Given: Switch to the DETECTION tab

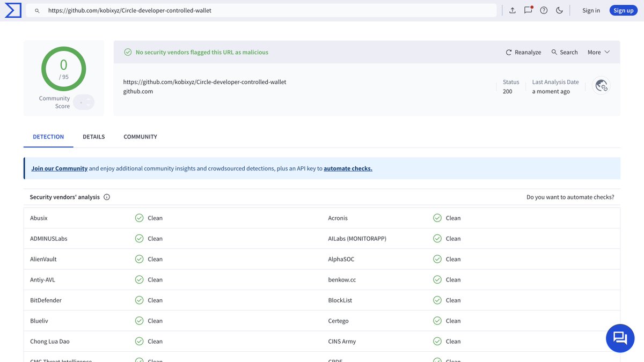Looking at the screenshot, I should [x=48, y=137].
